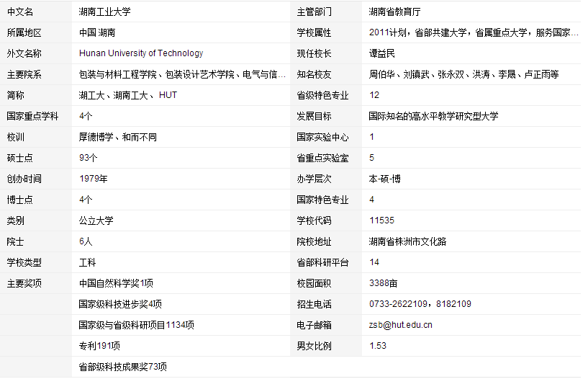
Task: Click the 院士 label
Action: [x=16, y=241]
